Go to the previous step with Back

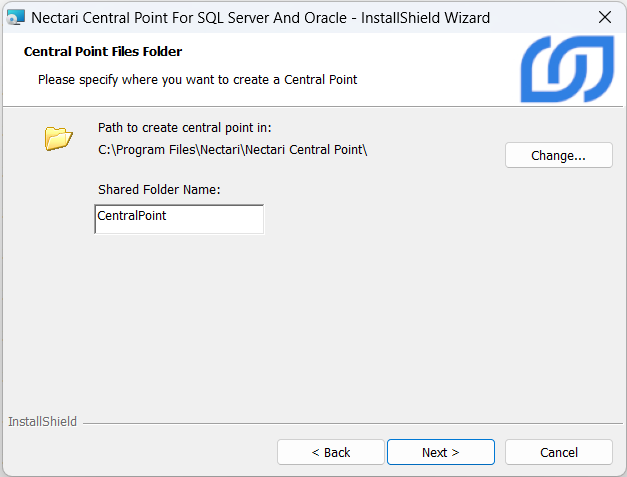tap(330, 452)
